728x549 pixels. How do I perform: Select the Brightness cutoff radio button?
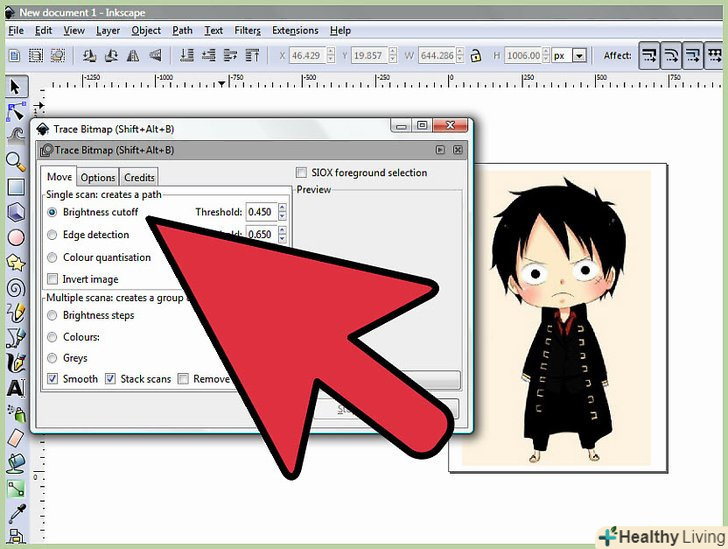(52, 212)
